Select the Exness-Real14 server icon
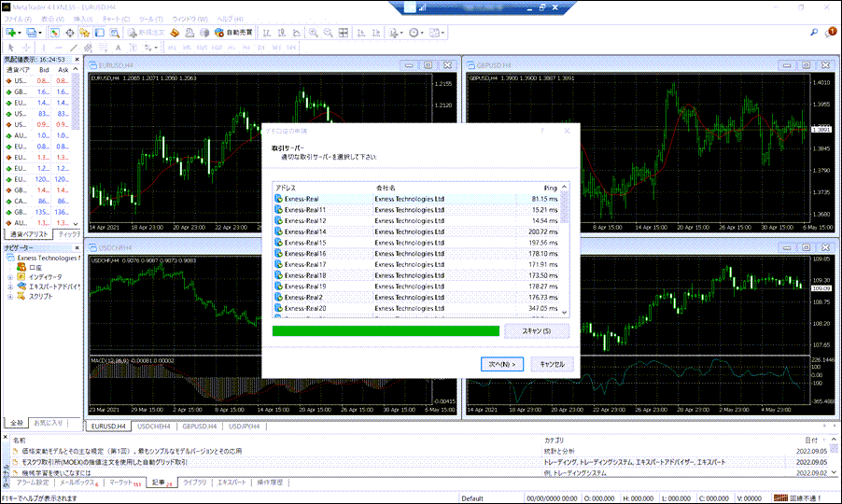This screenshot has height=504, width=842. click(x=278, y=231)
